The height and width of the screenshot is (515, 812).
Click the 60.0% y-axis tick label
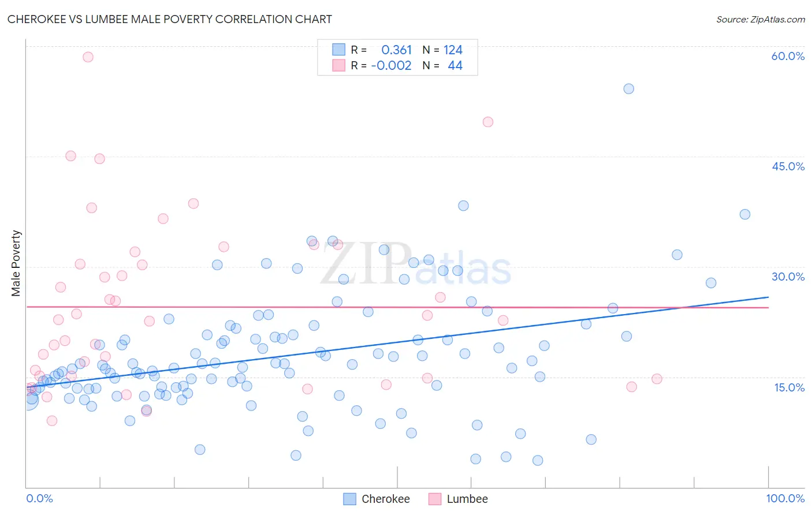point(788,56)
